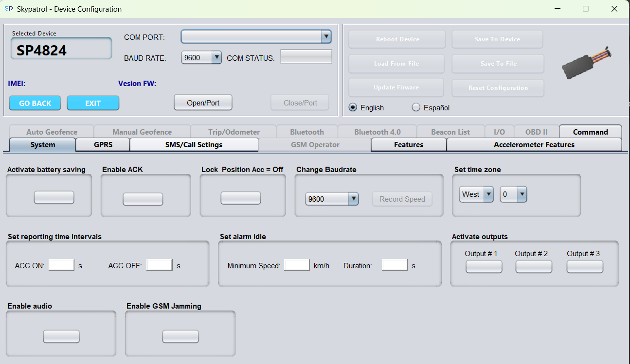Click the ACC OFF interval input field
This screenshot has height=364, width=630.
pos(160,265)
